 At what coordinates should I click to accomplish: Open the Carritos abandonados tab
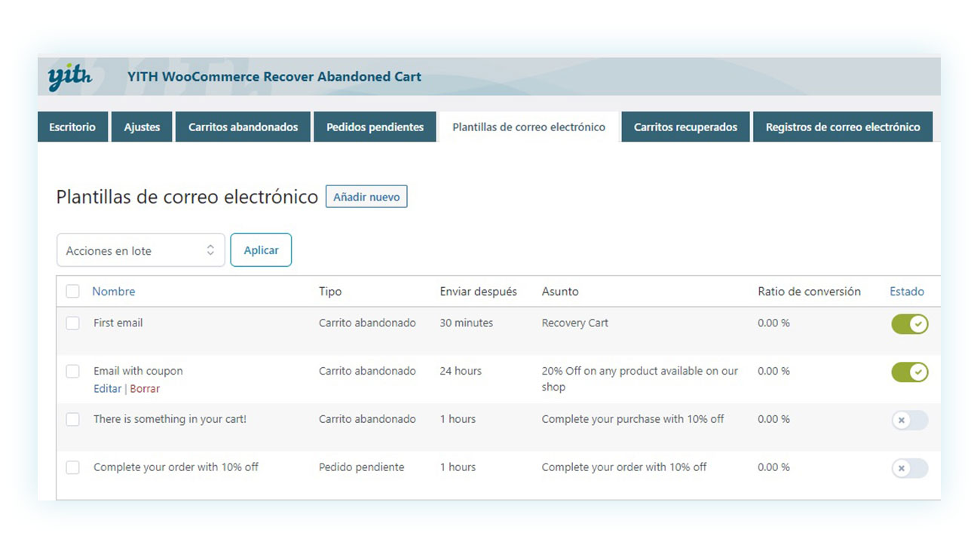(x=243, y=127)
